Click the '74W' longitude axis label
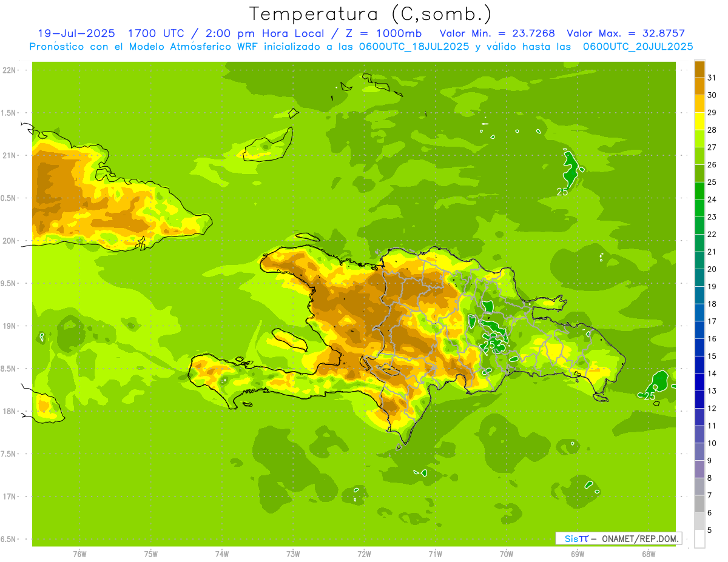The height and width of the screenshot is (562, 728). pyautogui.click(x=222, y=554)
